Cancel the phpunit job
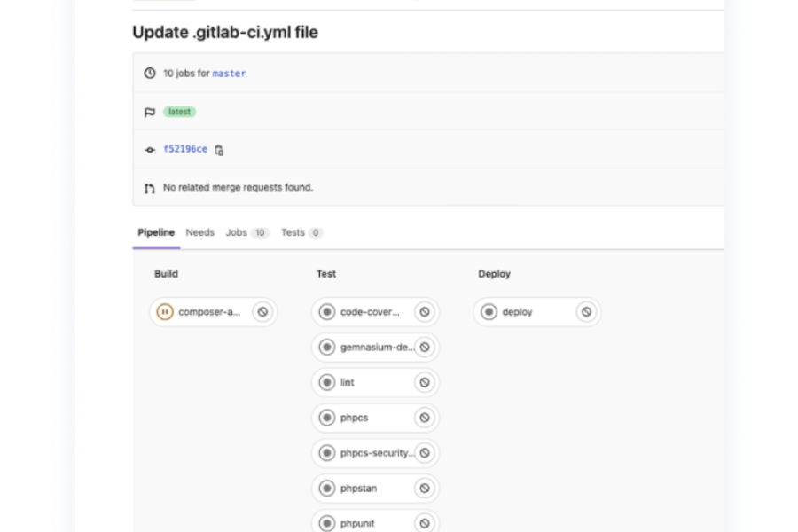798x532 pixels. point(425,523)
